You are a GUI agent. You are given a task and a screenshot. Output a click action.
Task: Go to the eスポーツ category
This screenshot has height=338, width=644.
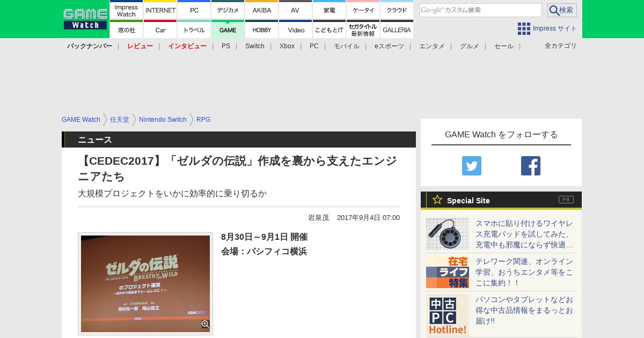(x=389, y=46)
